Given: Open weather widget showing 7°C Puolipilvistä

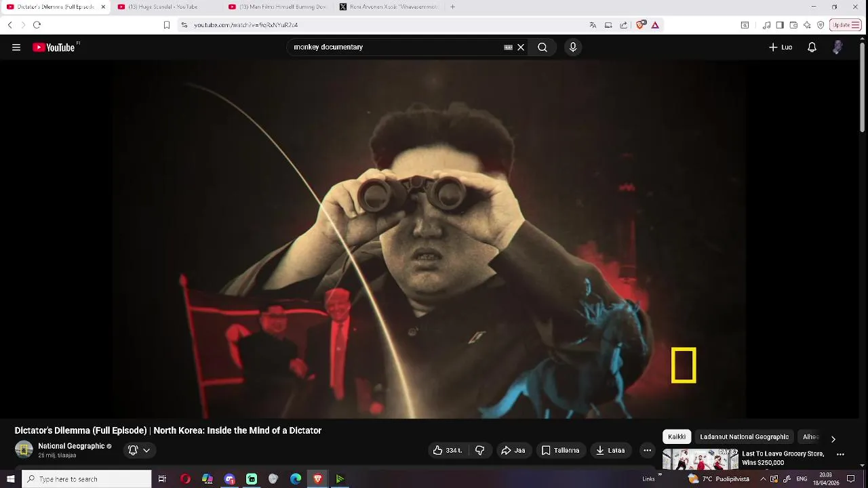Looking at the screenshot, I should click(x=719, y=479).
